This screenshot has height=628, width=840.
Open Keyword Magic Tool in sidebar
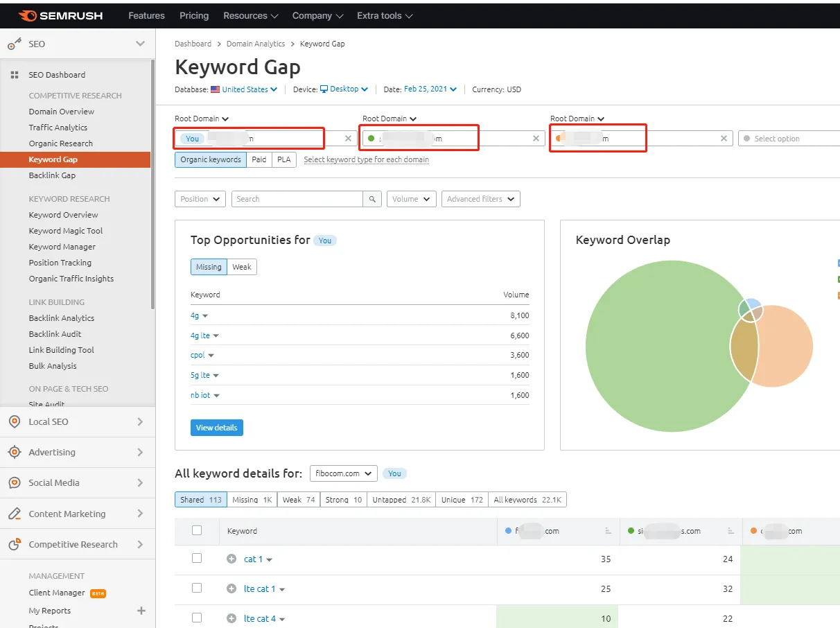tap(66, 231)
